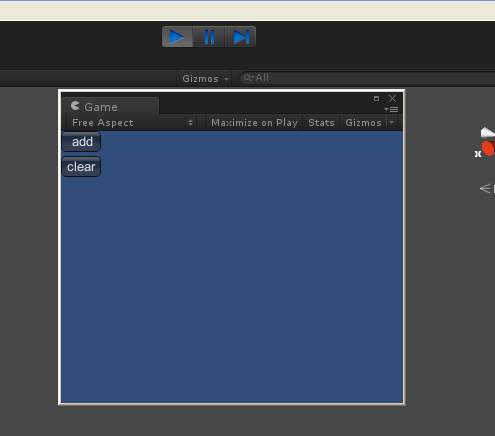Open the Free Aspect dropdown
The width and height of the screenshot is (495, 436).
(x=132, y=123)
